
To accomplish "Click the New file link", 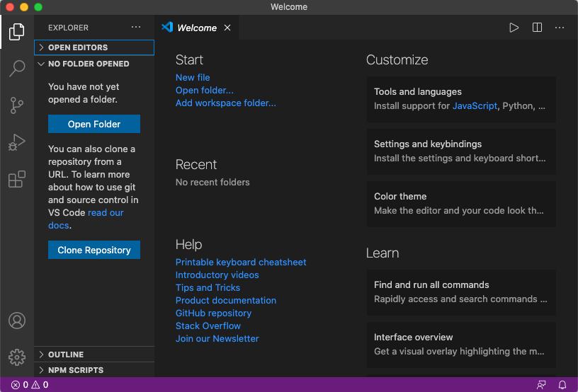I will click(193, 77).
